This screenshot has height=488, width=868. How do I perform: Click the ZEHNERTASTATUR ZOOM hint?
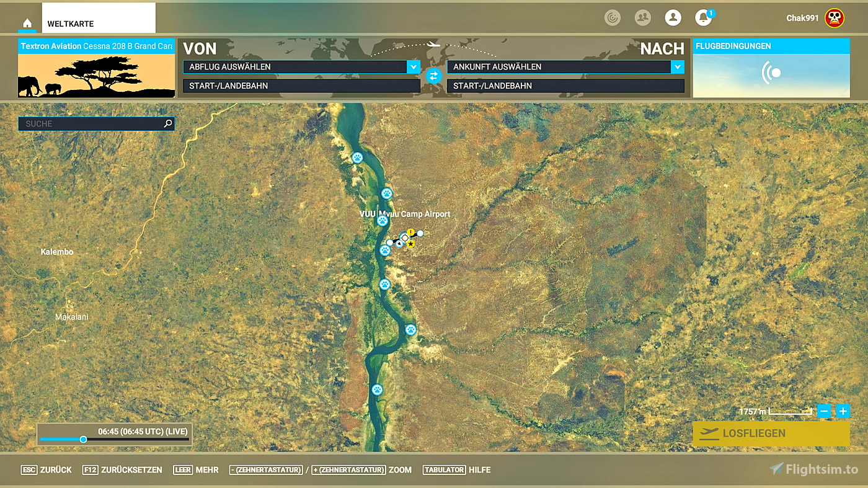[321, 470]
